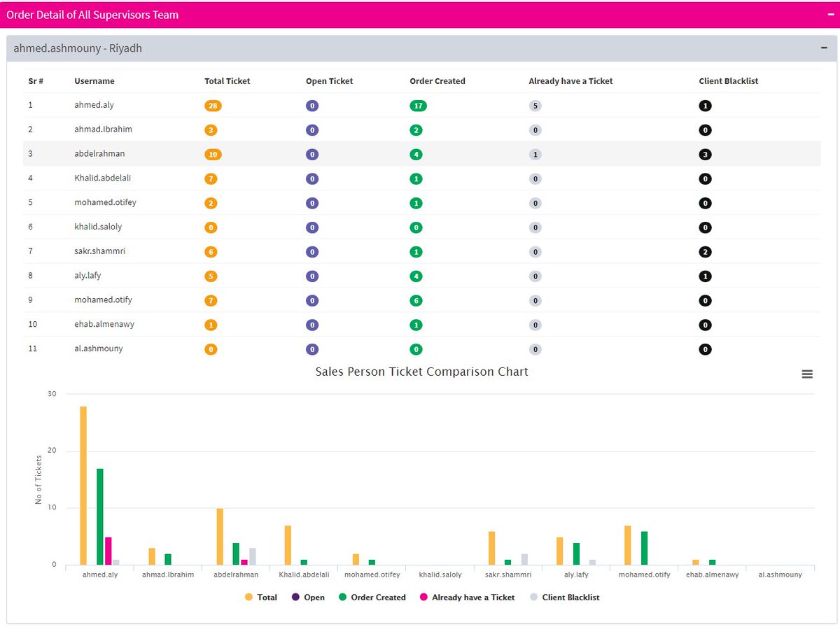This screenshot has height=627, width=840.
Task: Click ahmed.aly total ticket badge 28
Action: click(x=213, y=106)
